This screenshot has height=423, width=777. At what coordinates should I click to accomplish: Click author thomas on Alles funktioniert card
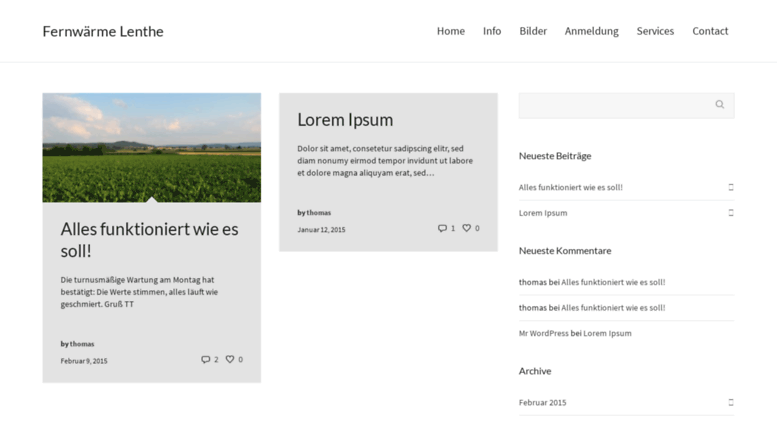(x=82, y=344)
